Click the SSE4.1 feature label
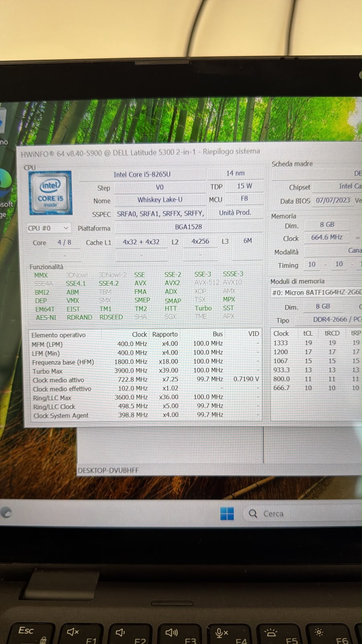 point(76,283)
